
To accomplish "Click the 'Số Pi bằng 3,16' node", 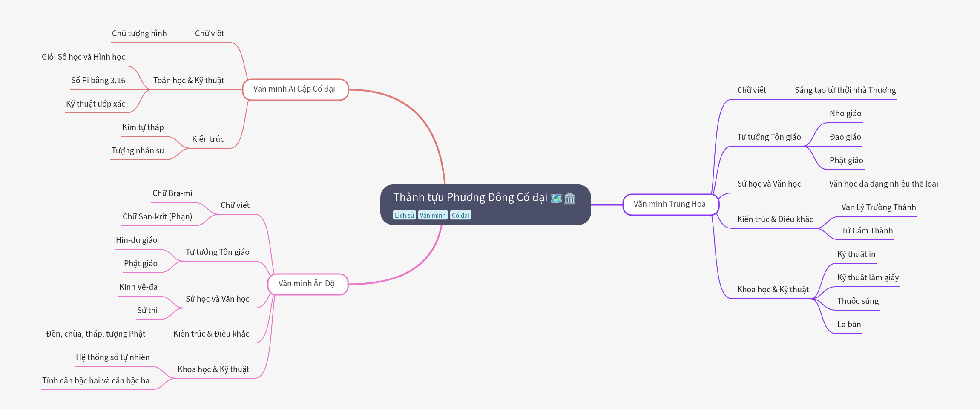I will pos(98,81).
